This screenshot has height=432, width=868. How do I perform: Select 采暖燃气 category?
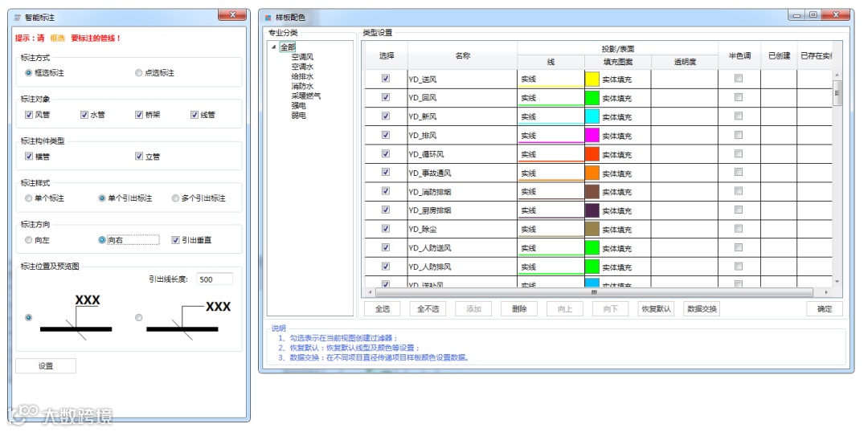tap(306, 96)
